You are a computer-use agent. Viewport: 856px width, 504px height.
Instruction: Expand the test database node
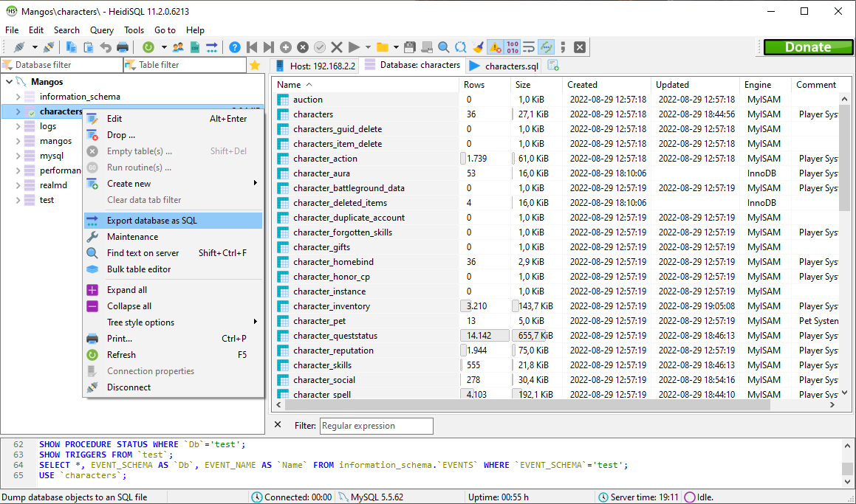point(18,200)
